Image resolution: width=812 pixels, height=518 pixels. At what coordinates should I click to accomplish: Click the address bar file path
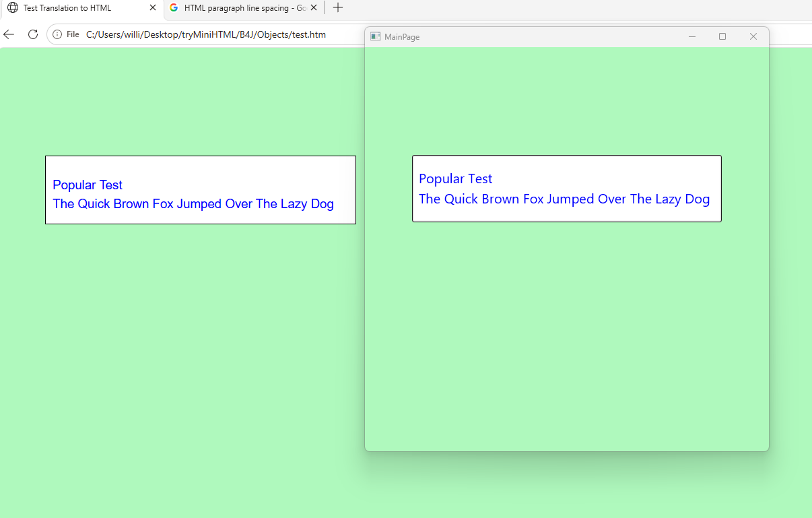[206, 34]
